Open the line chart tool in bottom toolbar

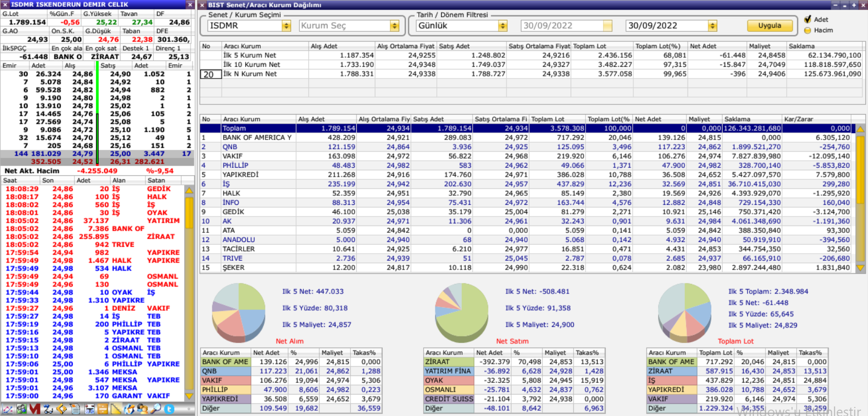click(x=7, y=409)
